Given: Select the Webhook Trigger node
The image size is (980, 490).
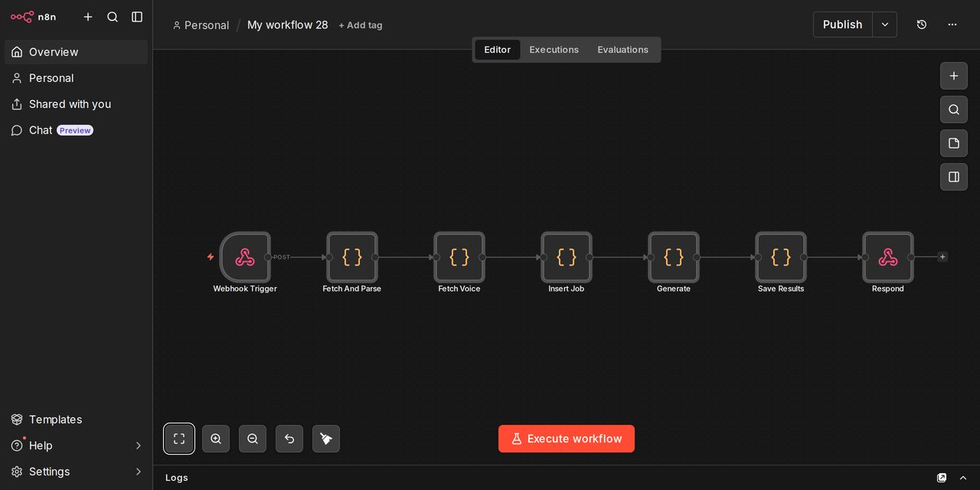Looking at the screenshot, I should pos(245,257).
